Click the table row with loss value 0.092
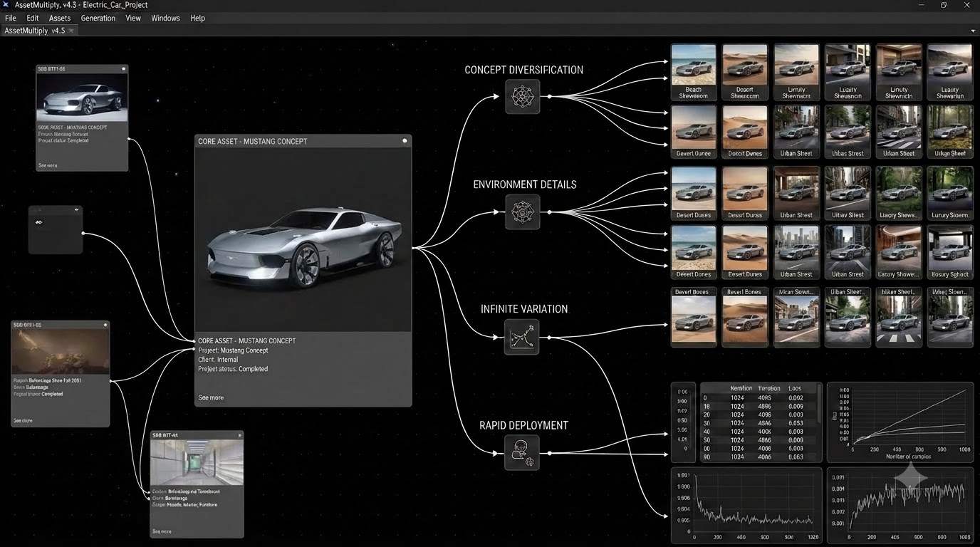 (758, 397)
